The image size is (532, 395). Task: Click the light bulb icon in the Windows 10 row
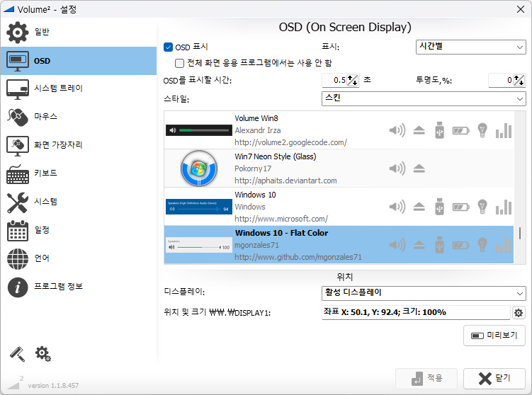(x=482, y=207)
